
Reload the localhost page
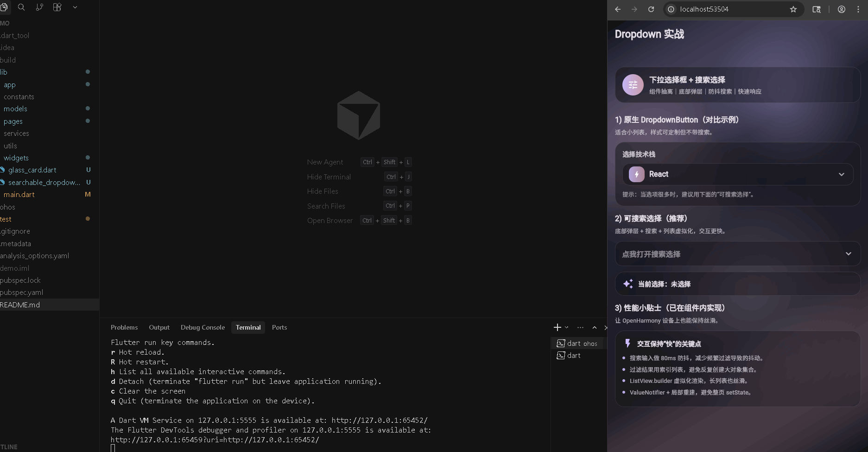(x=651, y=9)
